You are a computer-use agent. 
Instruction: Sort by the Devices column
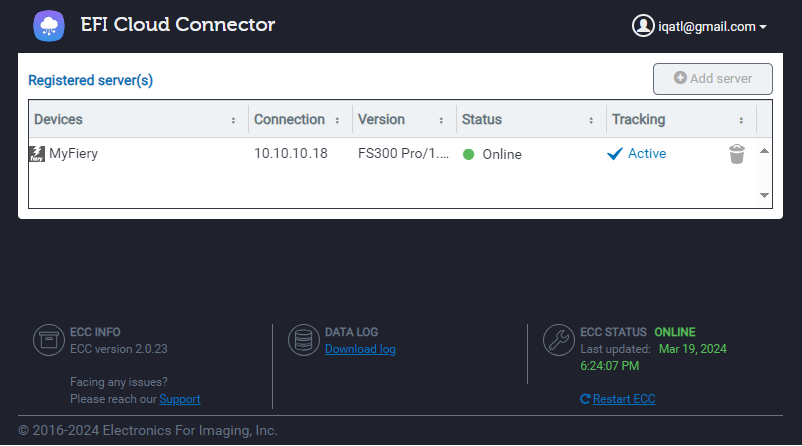pyautogui.click(x=233, y=121)
